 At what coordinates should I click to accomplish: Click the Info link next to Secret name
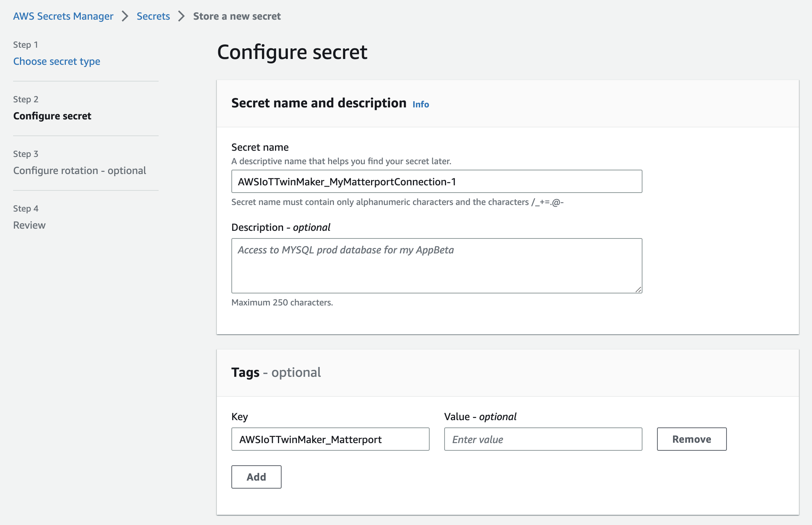pos(421,104)
